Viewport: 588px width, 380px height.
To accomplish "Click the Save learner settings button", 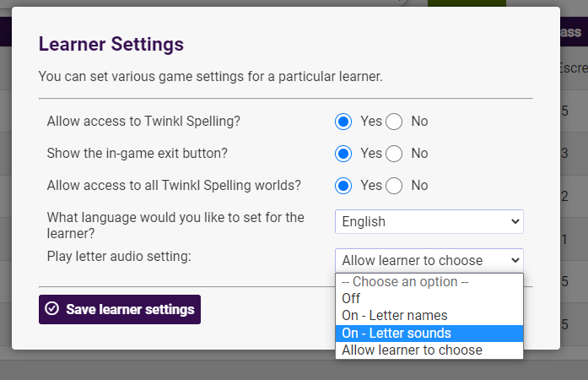I will pos(120,309).
